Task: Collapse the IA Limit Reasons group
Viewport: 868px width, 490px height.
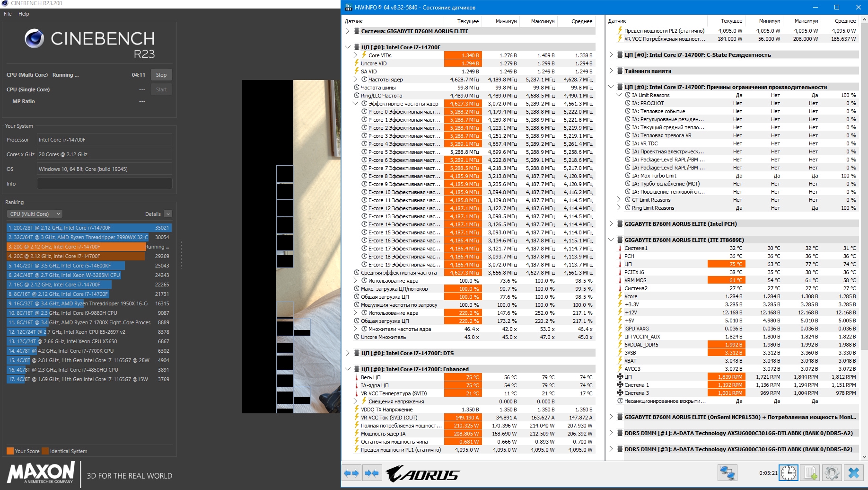Action: pos(619,95)
